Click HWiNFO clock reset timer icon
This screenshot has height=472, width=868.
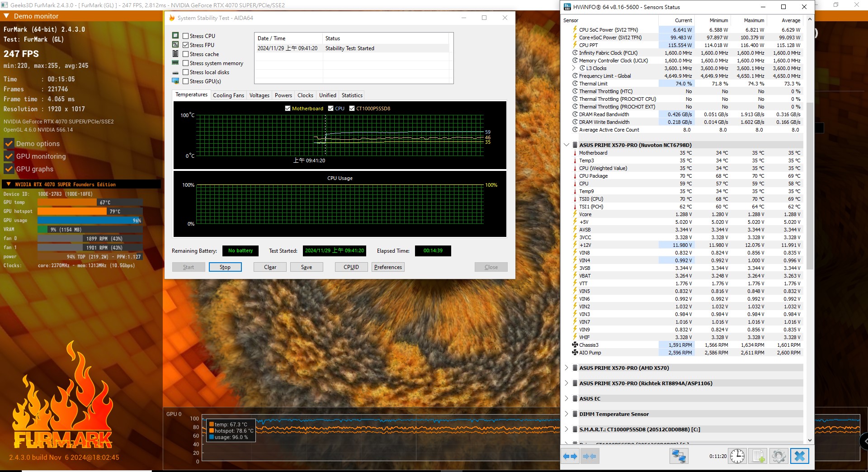[x=737, y=456]
